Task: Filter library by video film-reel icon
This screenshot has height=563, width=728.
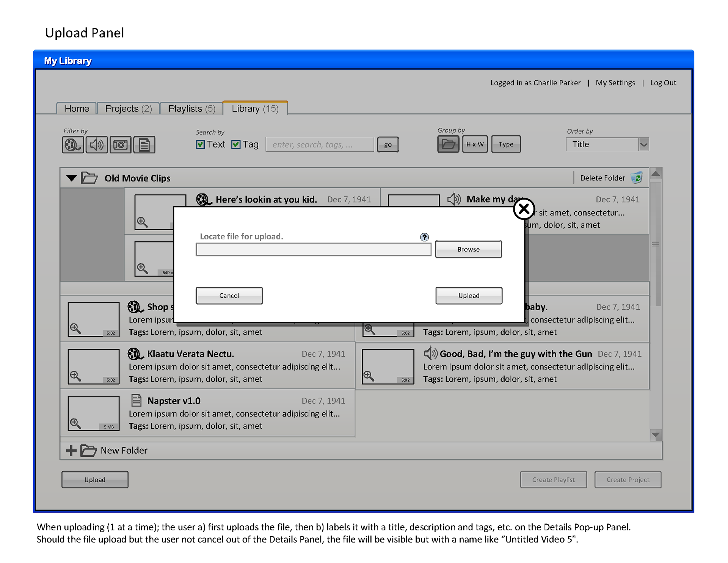Action: click(72, 145)
